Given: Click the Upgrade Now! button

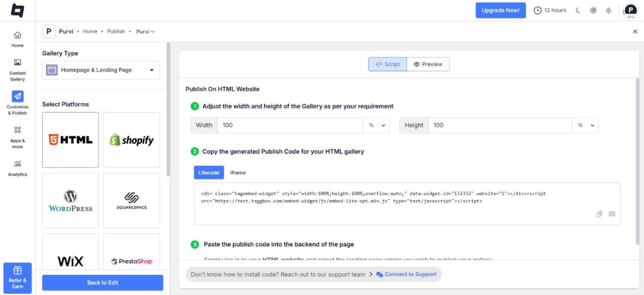Looking at the screenshot, I should tap(501, 10).
